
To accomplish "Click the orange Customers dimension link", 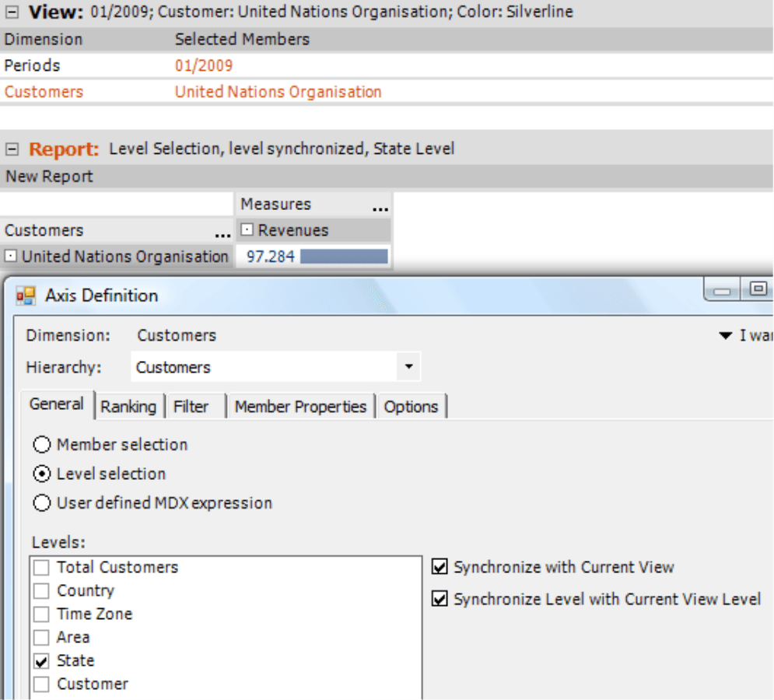I will pos(44,92).
